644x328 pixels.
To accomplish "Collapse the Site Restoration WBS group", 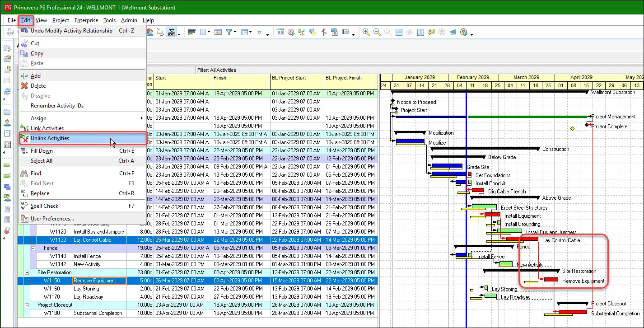I will coord(27,272).
